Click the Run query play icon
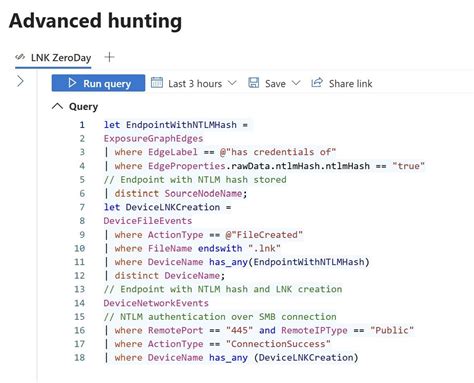This screenshot has width=474, height=383. click(72, 83)
